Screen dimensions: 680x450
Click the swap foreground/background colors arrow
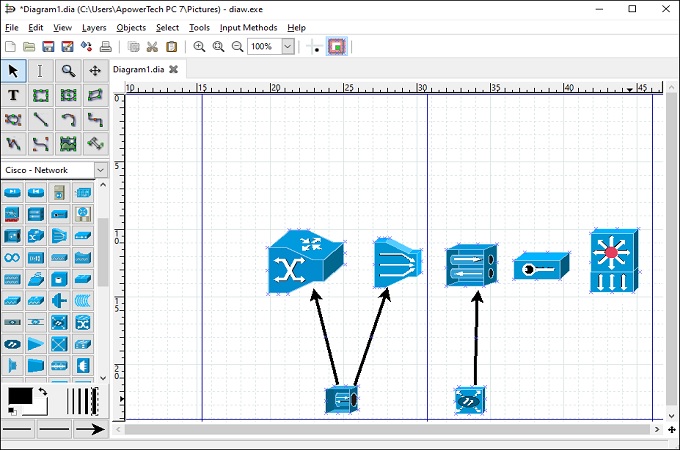point(42,391)
